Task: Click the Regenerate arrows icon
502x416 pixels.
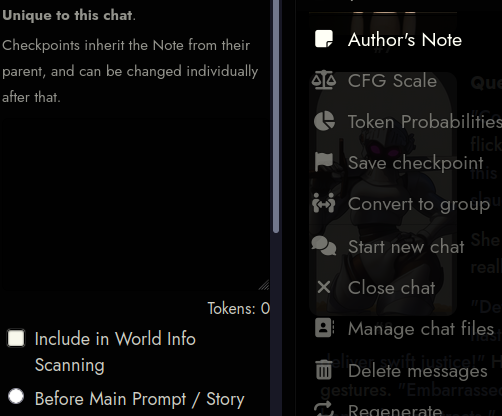Action: coord(324,409)
